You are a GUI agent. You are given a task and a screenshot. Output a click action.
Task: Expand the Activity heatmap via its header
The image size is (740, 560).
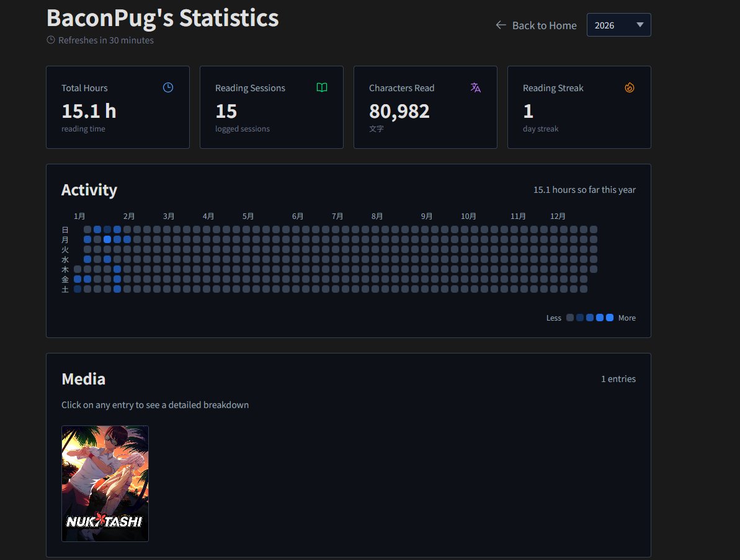(89, 190)
